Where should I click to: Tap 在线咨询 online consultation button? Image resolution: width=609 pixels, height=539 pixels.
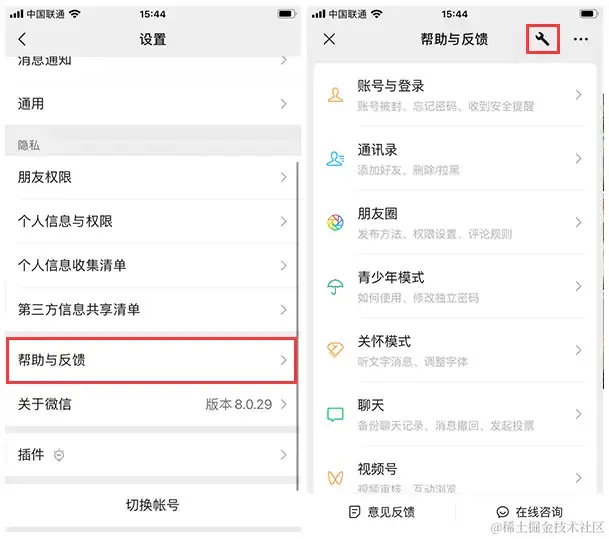(x=530, y=512)
